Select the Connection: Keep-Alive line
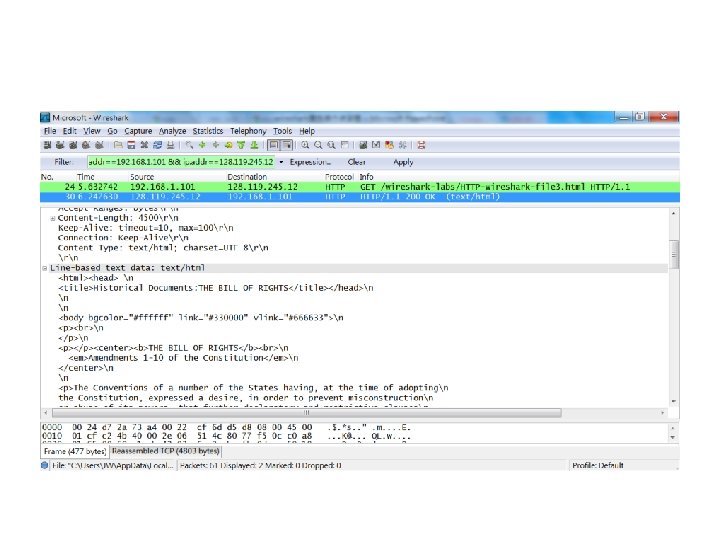 (123, 238)
